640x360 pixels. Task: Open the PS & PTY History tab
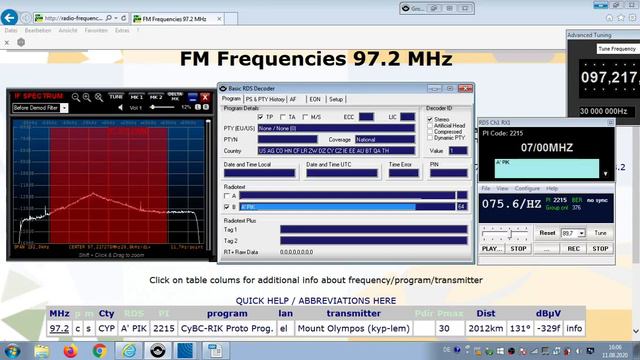click(x=265, y=99)
